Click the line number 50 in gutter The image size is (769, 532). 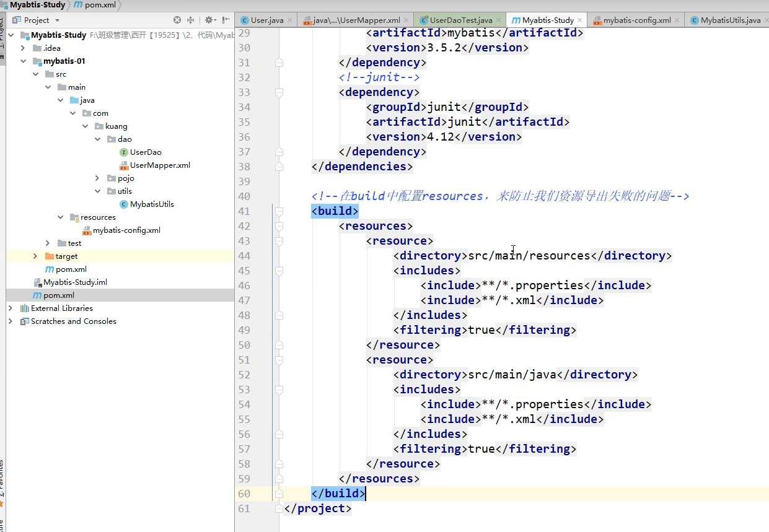pos(244,345)
